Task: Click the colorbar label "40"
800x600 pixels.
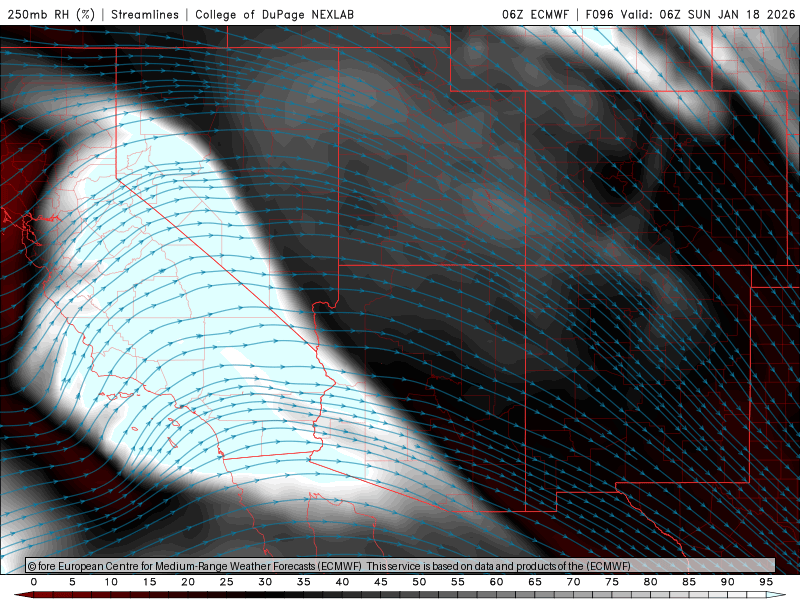Action: click(342, 582)
